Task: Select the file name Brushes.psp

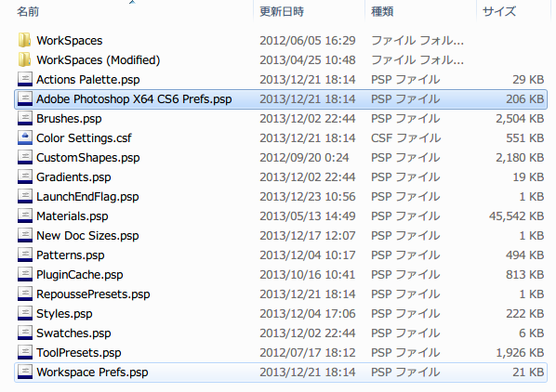Action: coord(69,119)
